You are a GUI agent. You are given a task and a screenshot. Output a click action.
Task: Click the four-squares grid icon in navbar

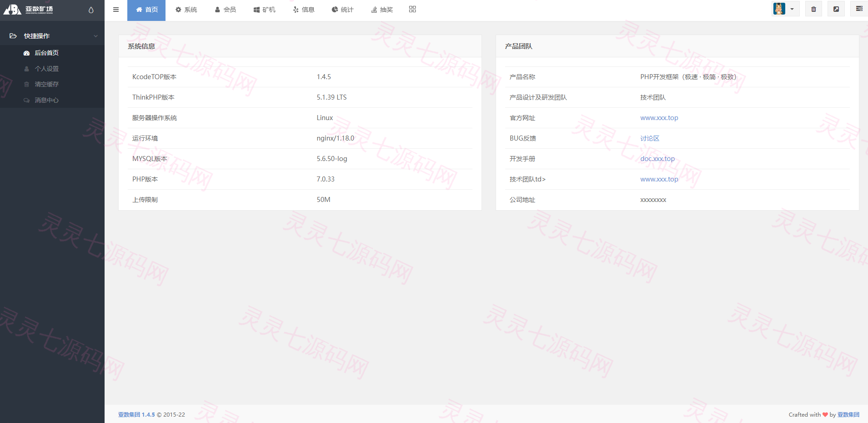pyautogui.click(x=412, y=9)
